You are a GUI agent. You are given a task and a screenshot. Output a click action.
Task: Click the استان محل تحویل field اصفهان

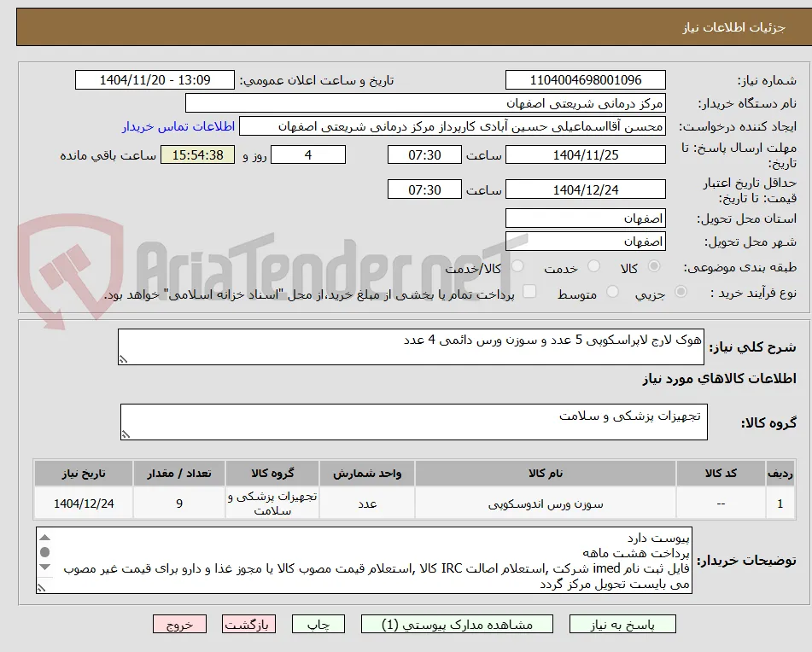click(x=585, y=218)
